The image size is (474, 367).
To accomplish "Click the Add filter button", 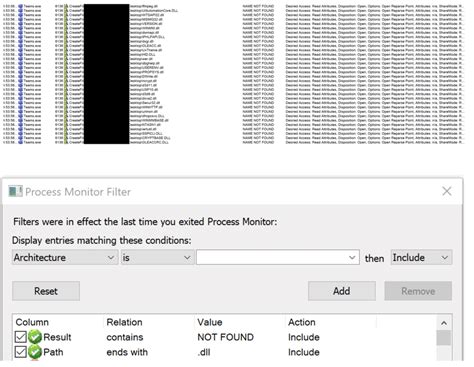I will point(342,291).
